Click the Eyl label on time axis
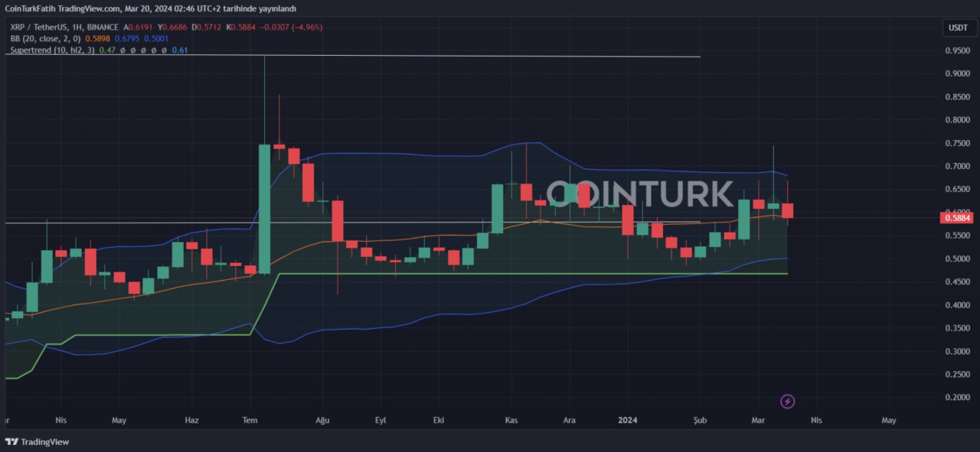The image size is (980, 452). pos(381,420)
